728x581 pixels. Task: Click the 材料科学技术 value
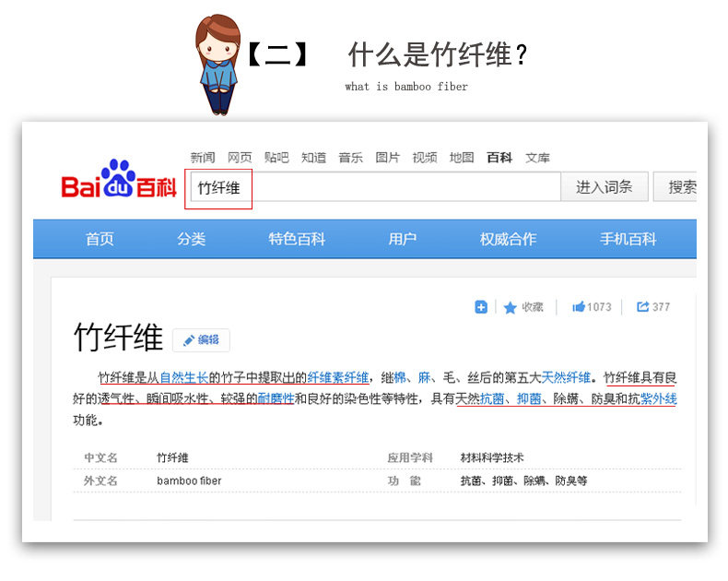(492, 457)
